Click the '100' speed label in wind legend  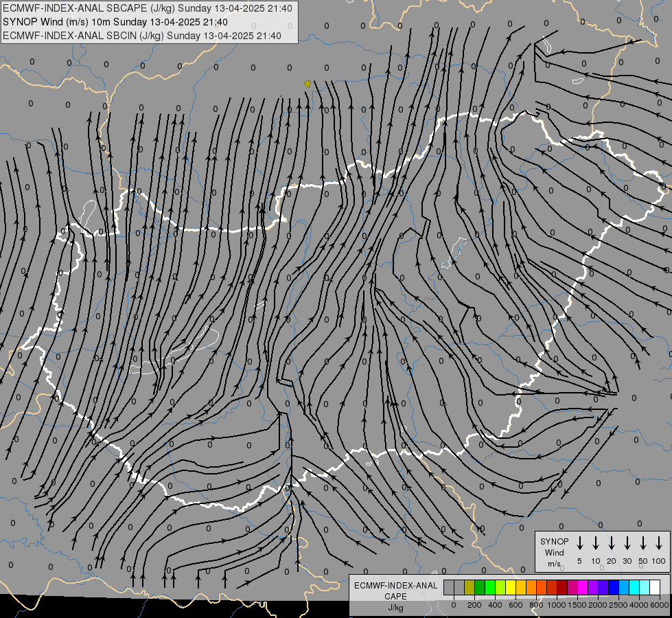(659, 561)
